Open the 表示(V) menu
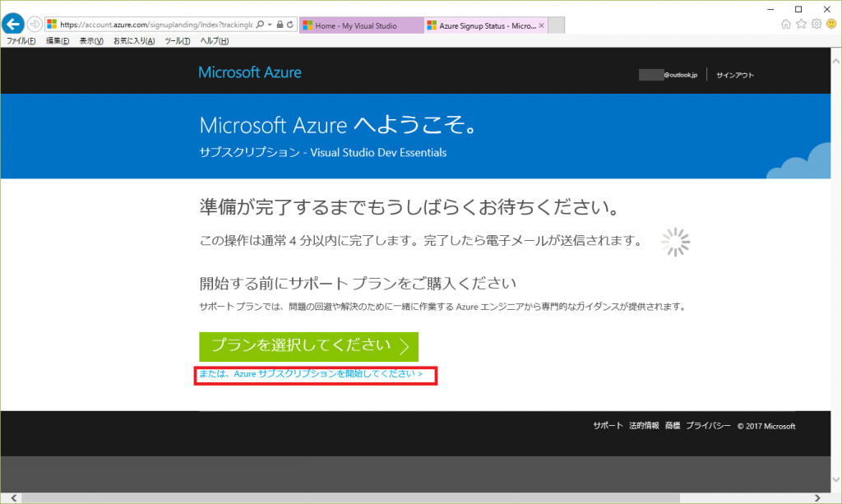The height and width of the screenshot is (504, 842). pos(91,41)
